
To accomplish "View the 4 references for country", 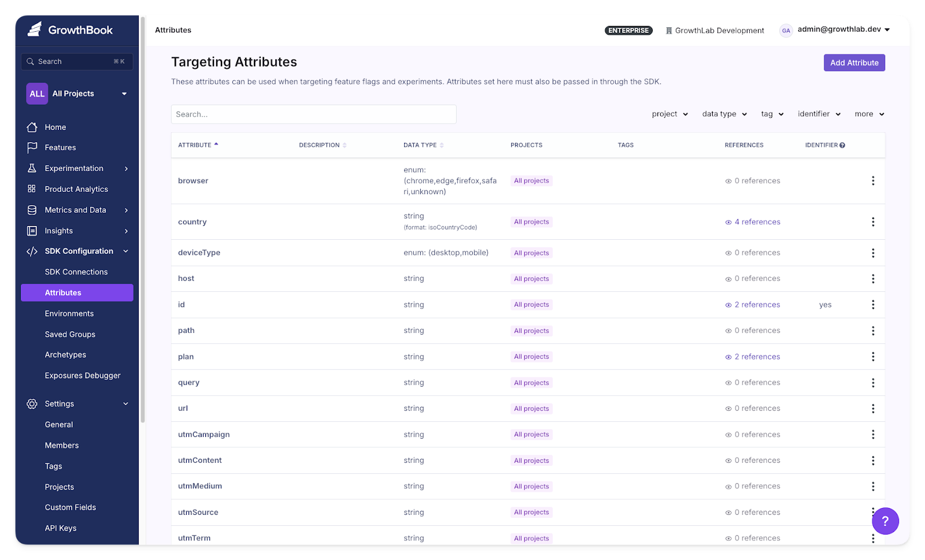I will [x=753, y=222].
